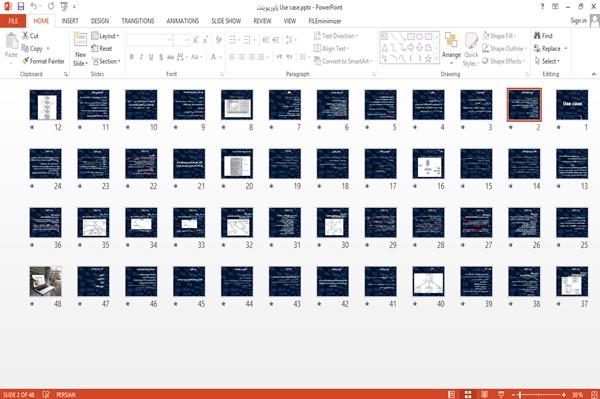This screenshot has height=399, width=600.
Task: Switch to the VIEW tab
Action: 290,21
